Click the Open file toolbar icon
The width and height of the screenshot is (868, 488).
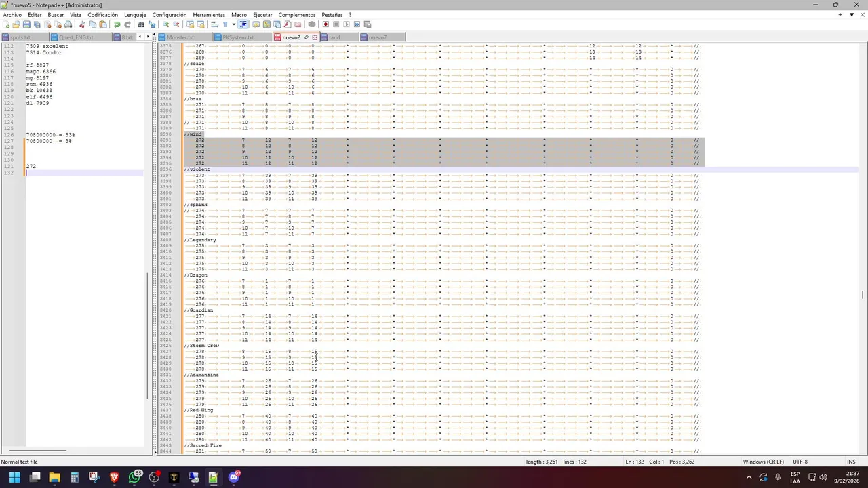point(16,24)
